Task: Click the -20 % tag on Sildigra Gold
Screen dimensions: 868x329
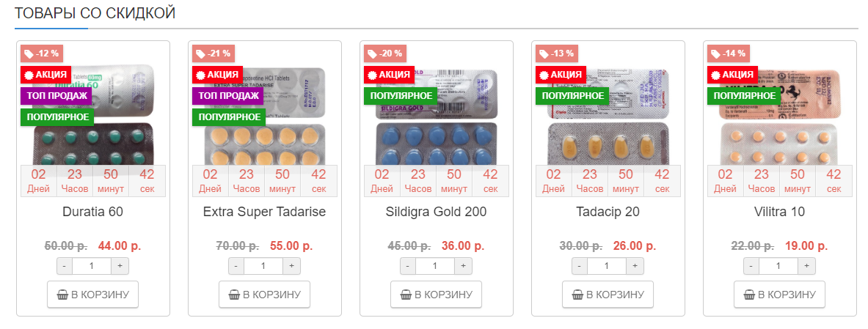Action: pos(385,53)
